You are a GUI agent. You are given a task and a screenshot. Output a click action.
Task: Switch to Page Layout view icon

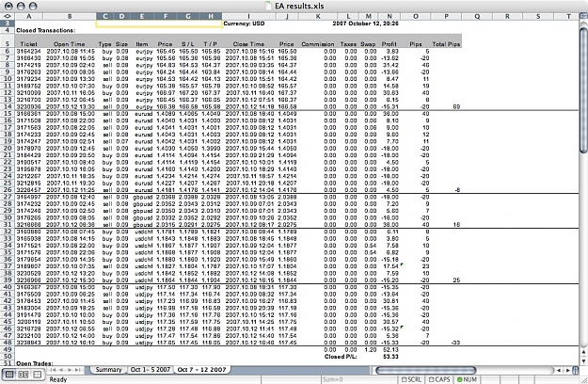pos(24,375)
